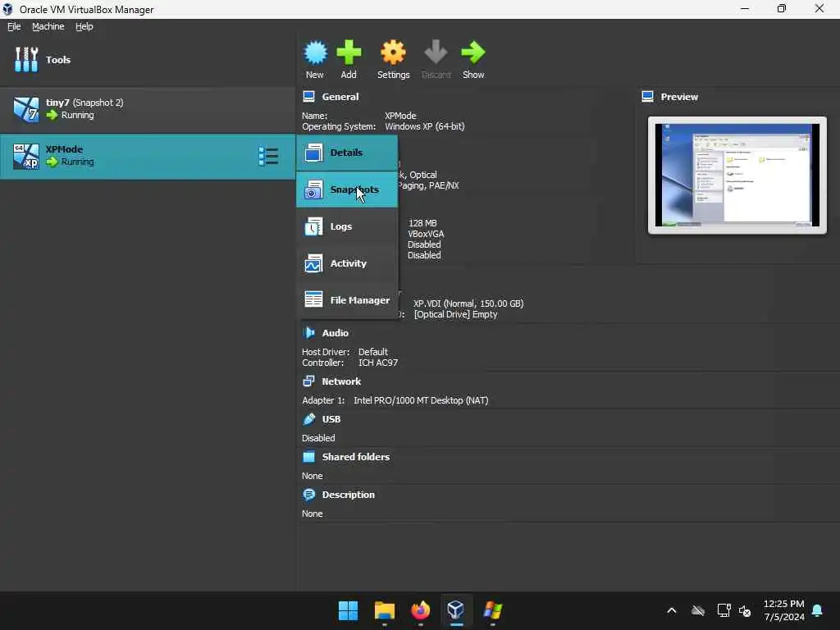Screen dimensions: 840x630
Task: Click the Shared folders icon
Action: (309, 457)
